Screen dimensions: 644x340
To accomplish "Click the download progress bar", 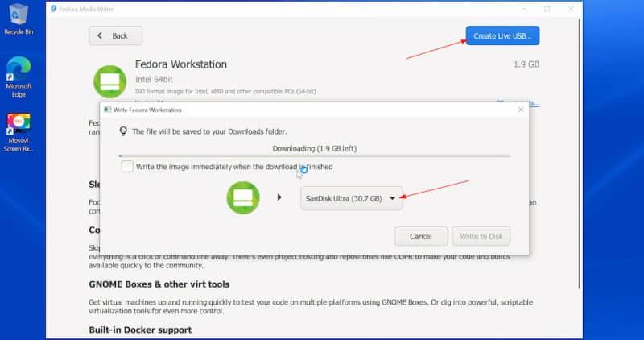I will tap(314, 155).
